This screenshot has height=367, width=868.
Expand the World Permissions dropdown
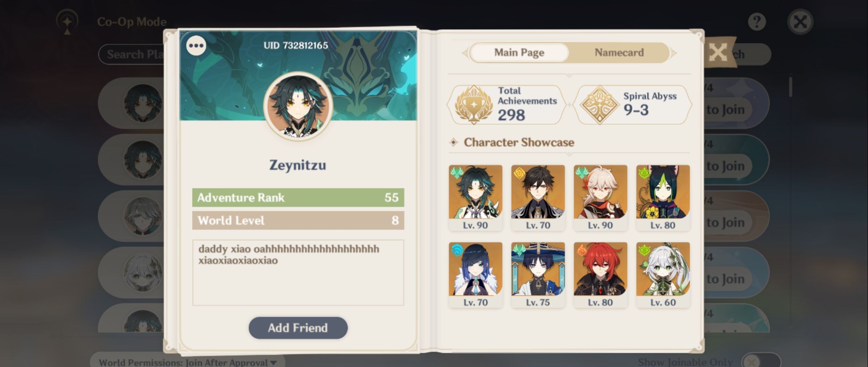187,362
